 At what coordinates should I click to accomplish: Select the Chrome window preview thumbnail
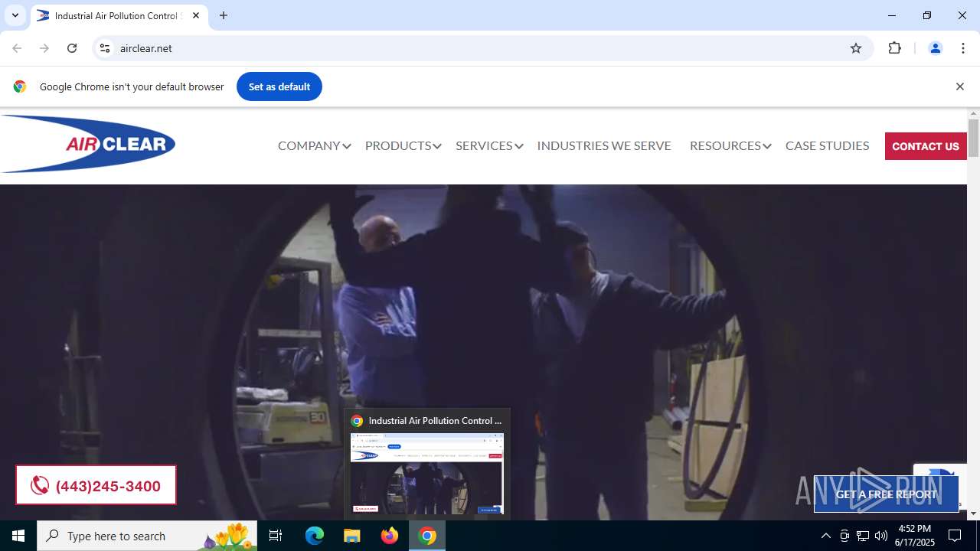[427, 473]
